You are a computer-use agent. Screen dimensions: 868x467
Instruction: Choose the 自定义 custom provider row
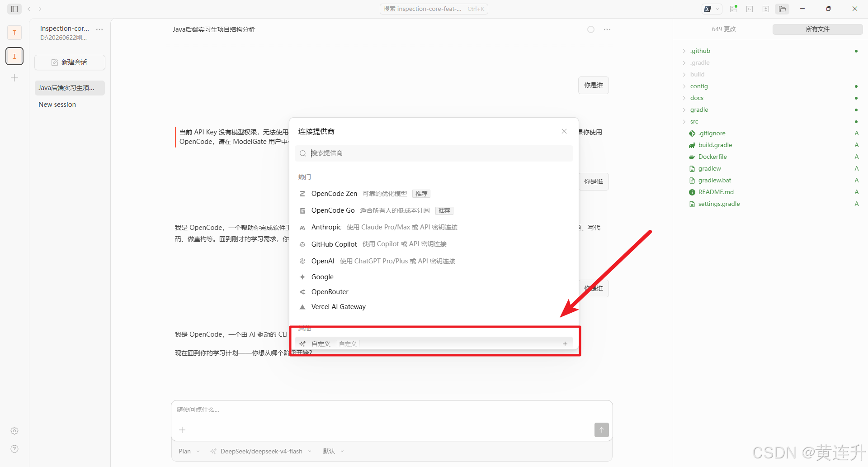[434, 344]
